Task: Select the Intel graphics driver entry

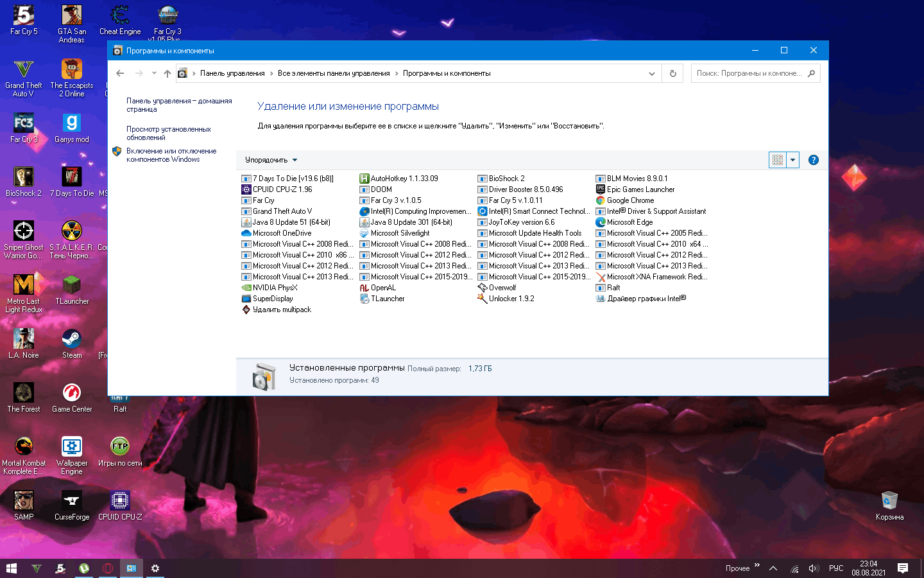Action: (641, 299)
